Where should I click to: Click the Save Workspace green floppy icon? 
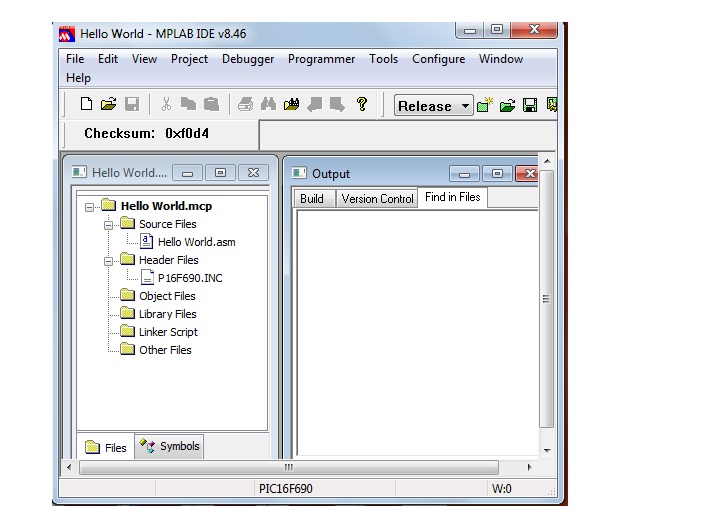(x=530, y=106)
